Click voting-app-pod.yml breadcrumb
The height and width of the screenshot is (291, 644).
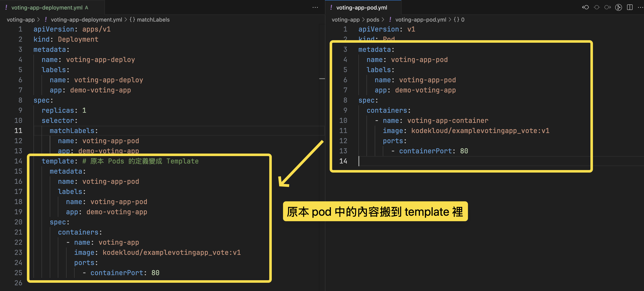(x=421, y=20)
